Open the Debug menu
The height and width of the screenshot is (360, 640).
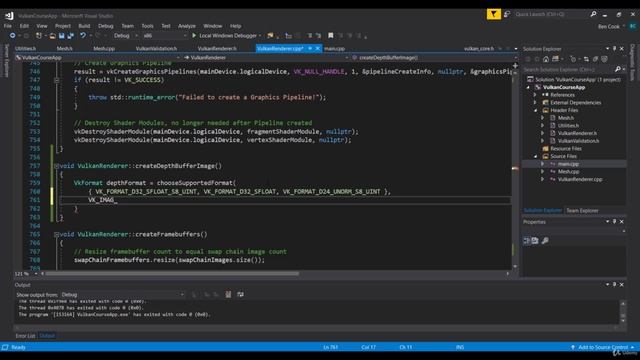(x=106, y=26)
